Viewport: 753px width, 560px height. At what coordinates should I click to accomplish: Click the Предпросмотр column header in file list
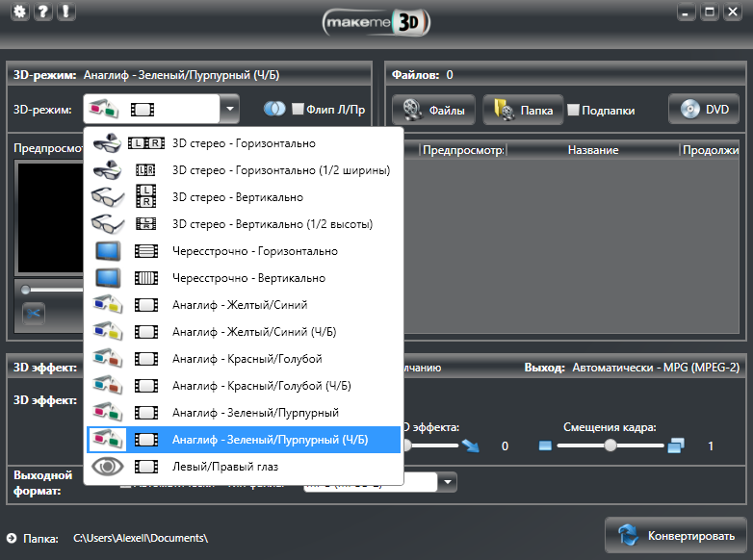463,150
